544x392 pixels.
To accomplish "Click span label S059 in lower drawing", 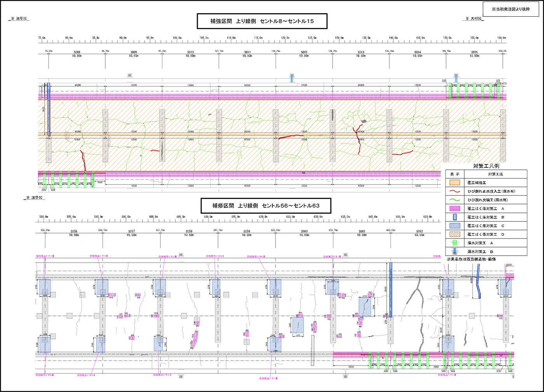I will click(247, 231).
